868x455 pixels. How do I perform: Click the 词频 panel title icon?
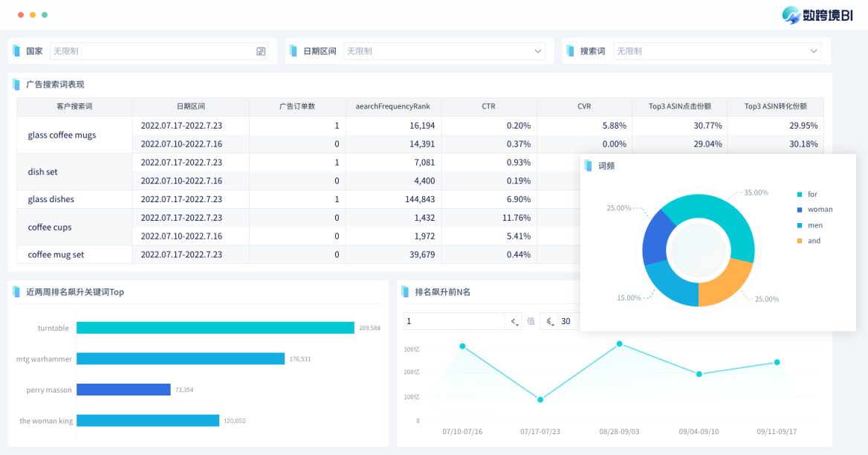coord(589,166)
